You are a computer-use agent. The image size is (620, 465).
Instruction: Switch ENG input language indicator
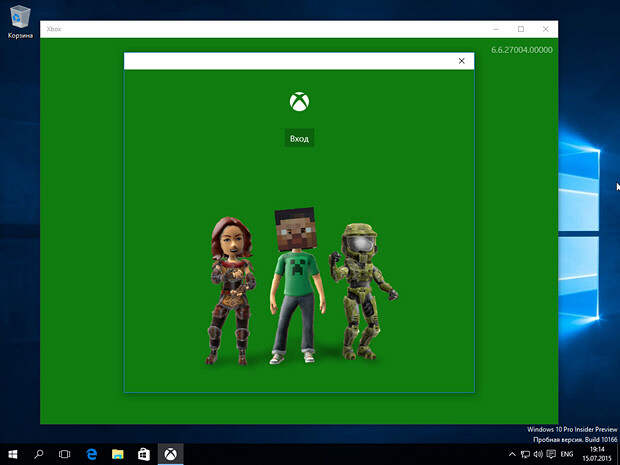567,454
